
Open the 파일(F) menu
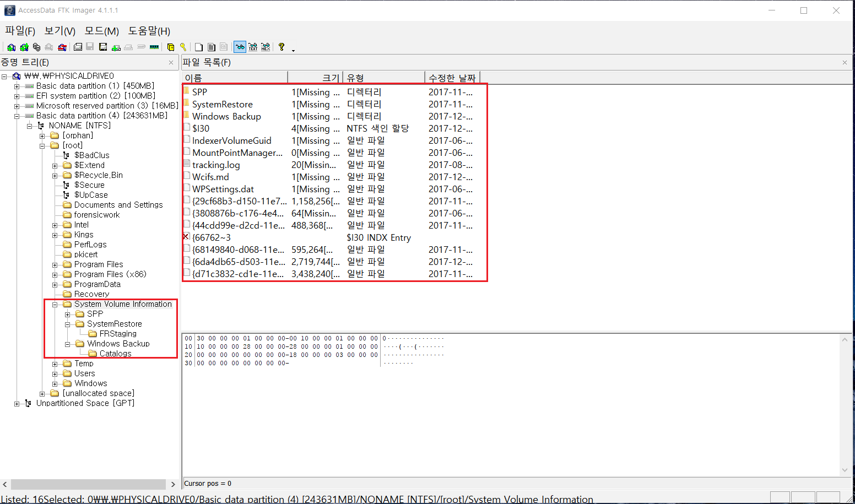point(20,31)
